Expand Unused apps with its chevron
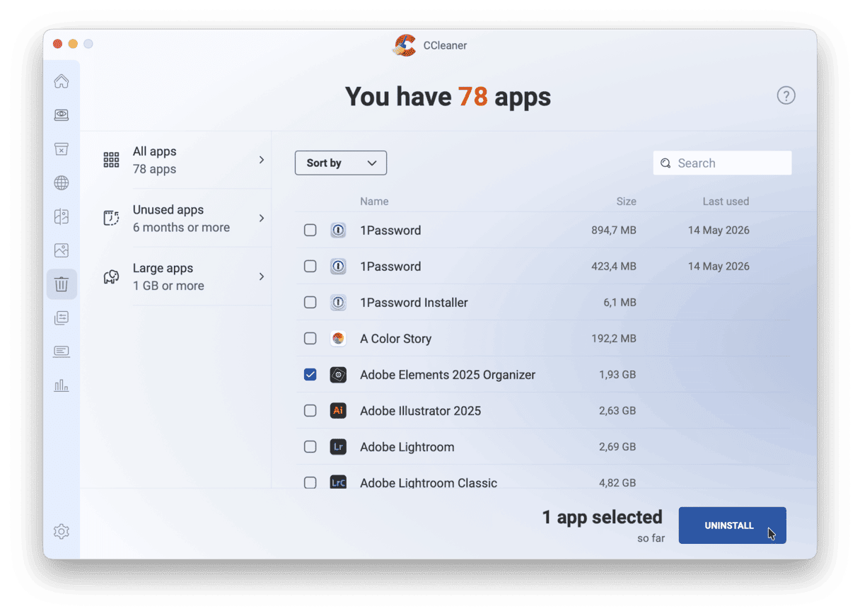860x616 pixels. (x=261, y=218)
